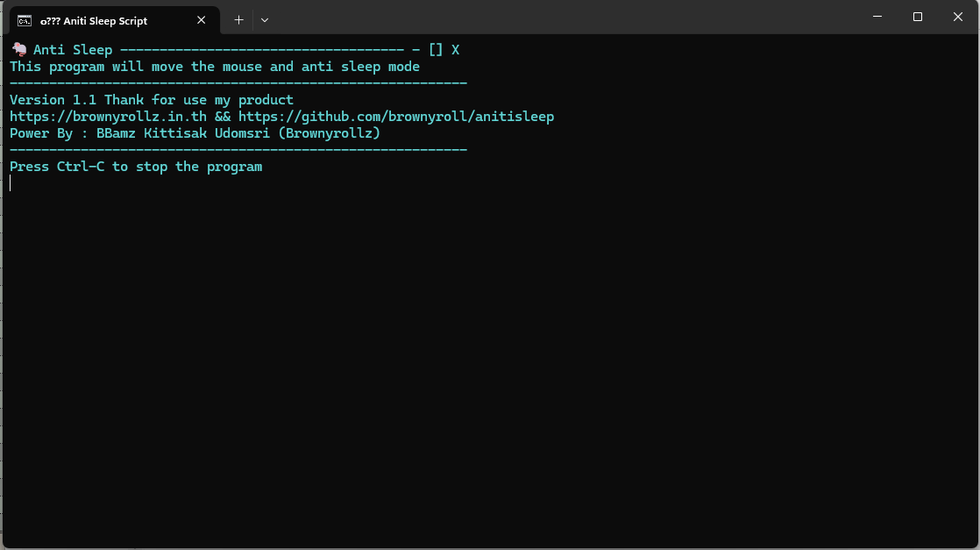Click the "Anti Sleep" header title text
Viewport: 980px width, 550px height.
[73, 50]
